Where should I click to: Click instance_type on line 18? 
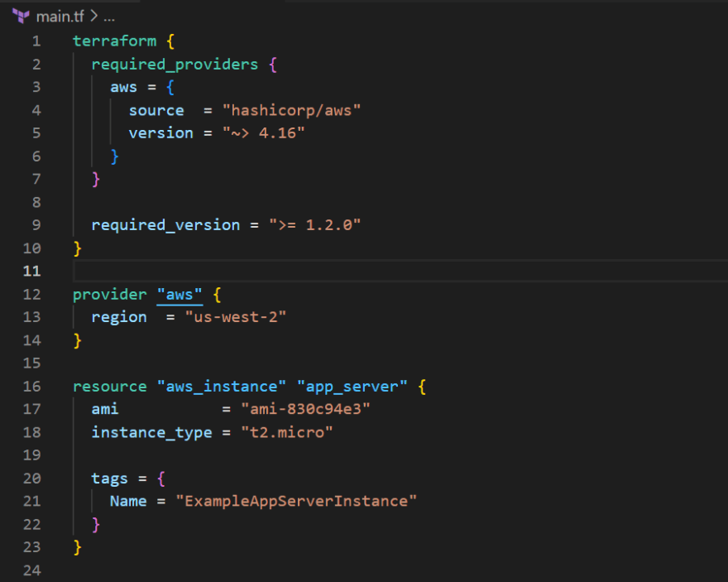152,433
